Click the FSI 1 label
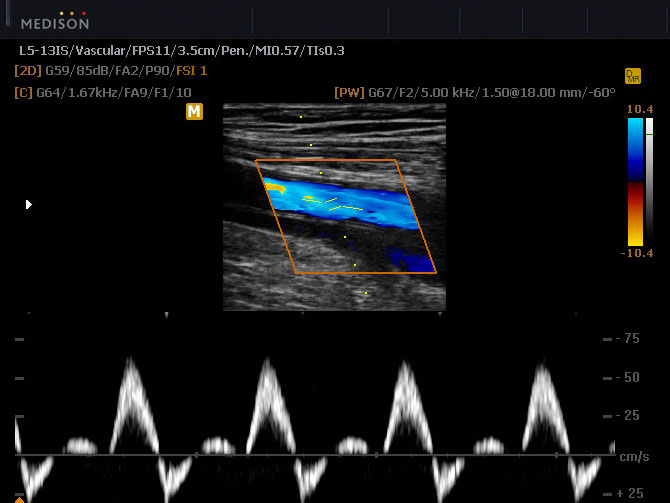Screen dimensions: 670x503 (x=192, y=71)
